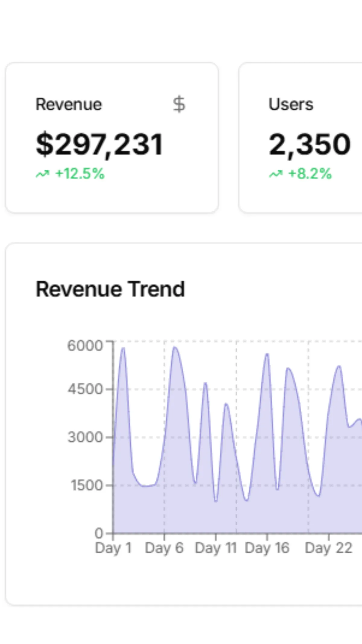Click the 6000 y-axis label
This screenshot has height=644, width=362.
(85, 346)
